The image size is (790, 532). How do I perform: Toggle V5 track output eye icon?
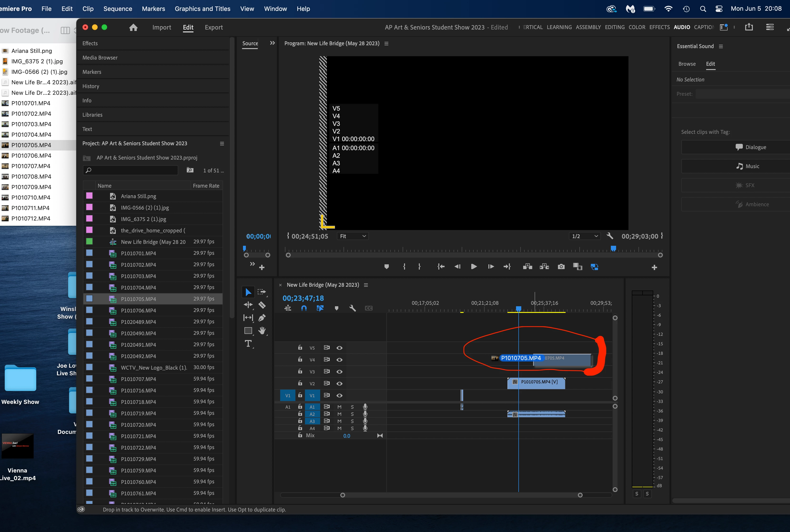click(339, 348)
